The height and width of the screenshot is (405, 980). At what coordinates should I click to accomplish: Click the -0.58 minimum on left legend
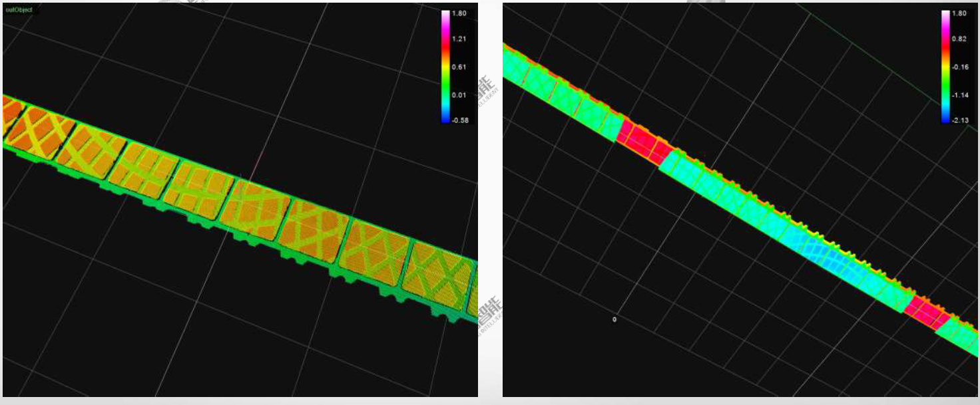pyautogui.click(x=459, y=120)
